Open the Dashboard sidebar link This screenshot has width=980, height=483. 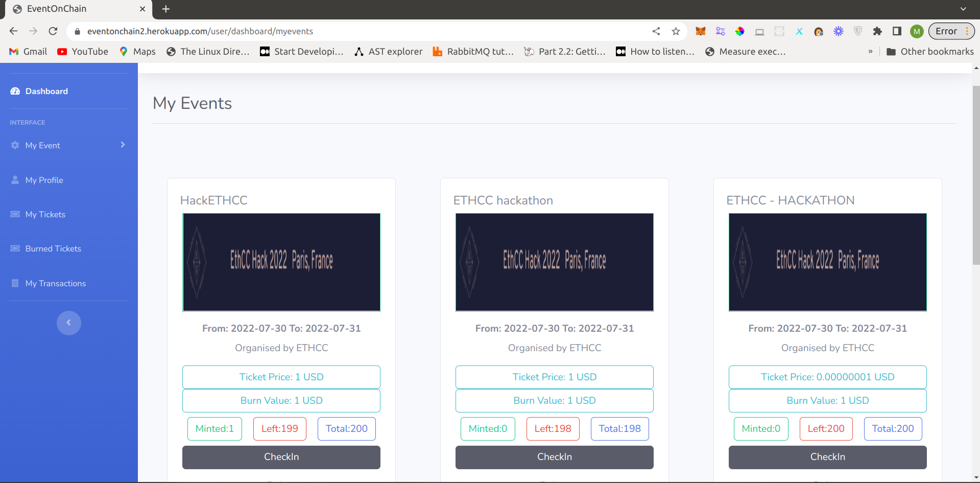pos(46,91)
